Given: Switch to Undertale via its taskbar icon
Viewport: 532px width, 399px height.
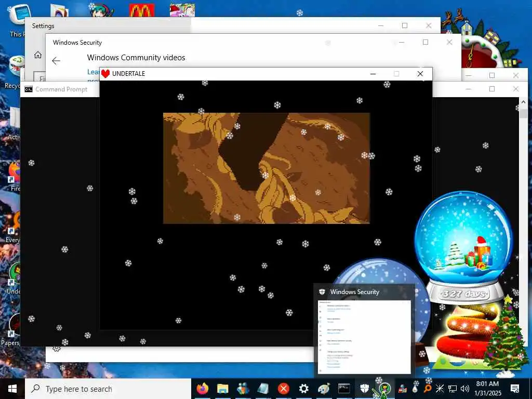Looking at the screenshot, I should pyautogui.click(x=384, y=389).
